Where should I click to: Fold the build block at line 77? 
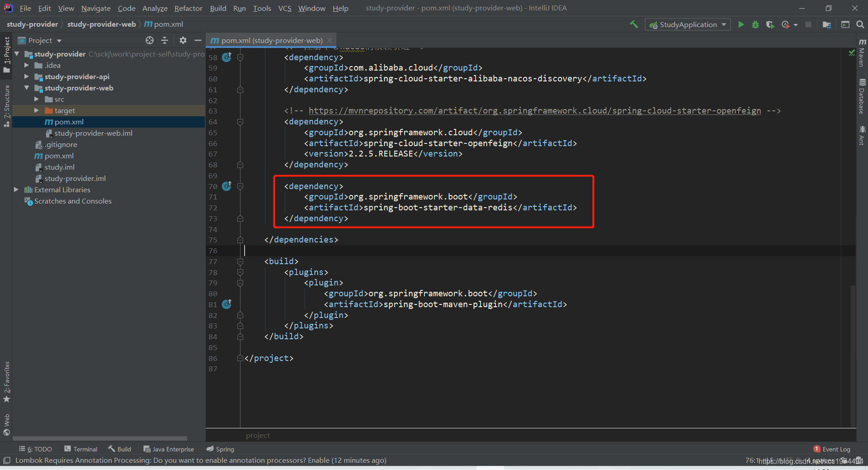pyautogui.click(x=241, y=261)
